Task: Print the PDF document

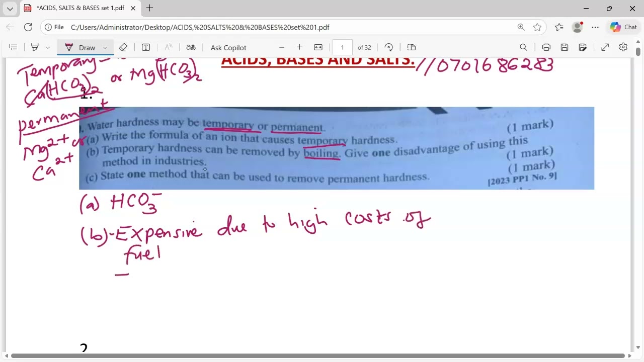Action: tap(546, 47)
